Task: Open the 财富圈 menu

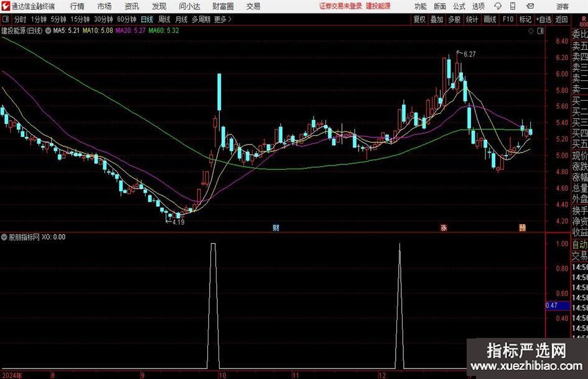Action: tap(223, 6)
